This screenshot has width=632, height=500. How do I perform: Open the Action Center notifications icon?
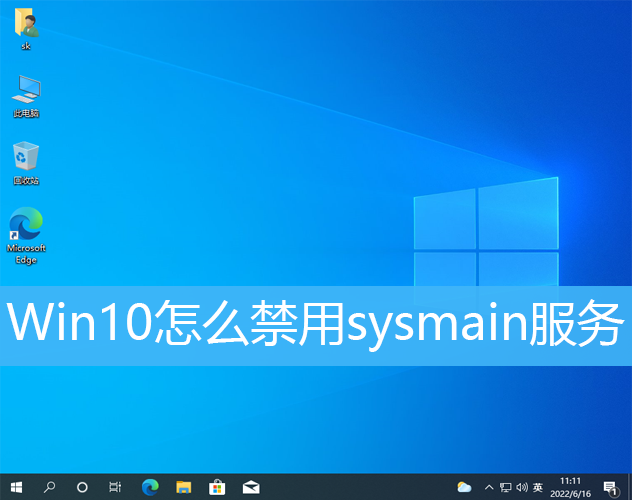609,487
